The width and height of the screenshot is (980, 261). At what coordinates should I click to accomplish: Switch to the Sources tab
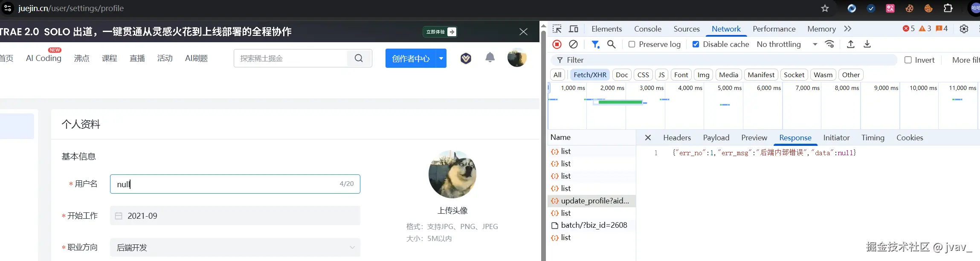[x=686, y=29]
